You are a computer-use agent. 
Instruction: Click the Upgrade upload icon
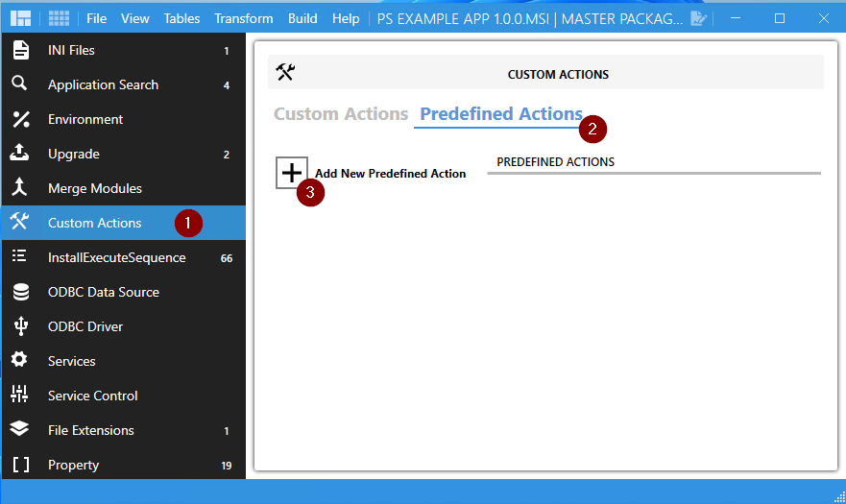click(19, 153)
